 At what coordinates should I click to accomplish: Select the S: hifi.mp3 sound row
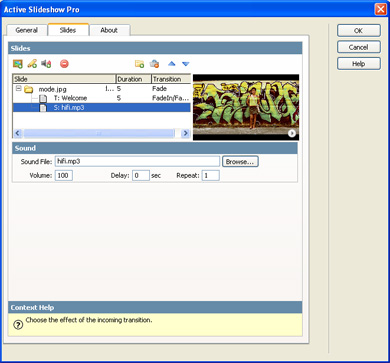pos(102,108)
